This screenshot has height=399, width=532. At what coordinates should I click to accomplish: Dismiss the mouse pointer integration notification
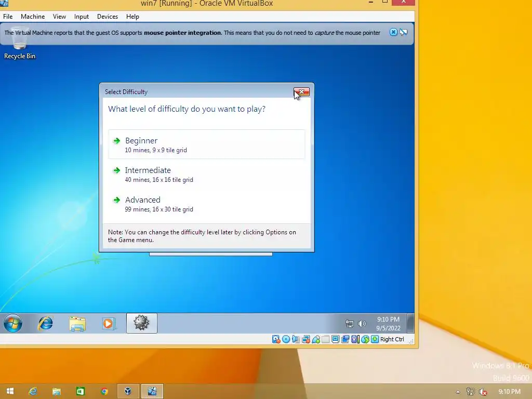(x=393, y=32)
